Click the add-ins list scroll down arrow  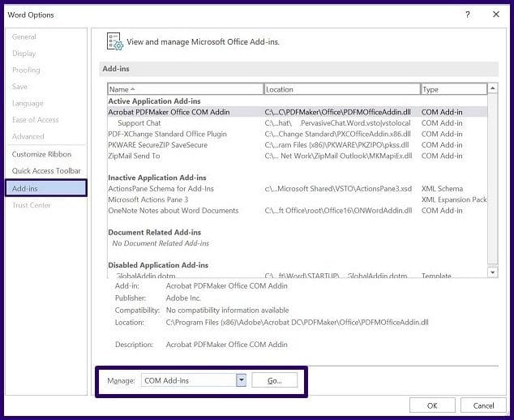(493, 272)
